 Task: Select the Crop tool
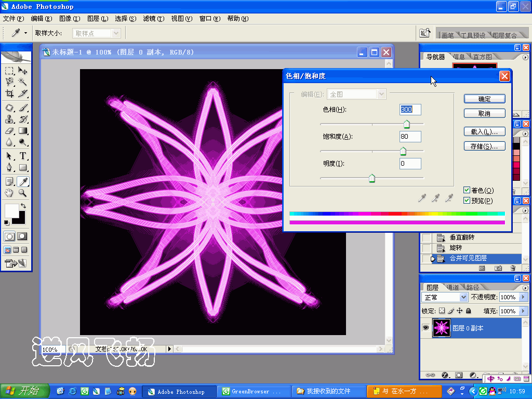(x=9, y=94)
